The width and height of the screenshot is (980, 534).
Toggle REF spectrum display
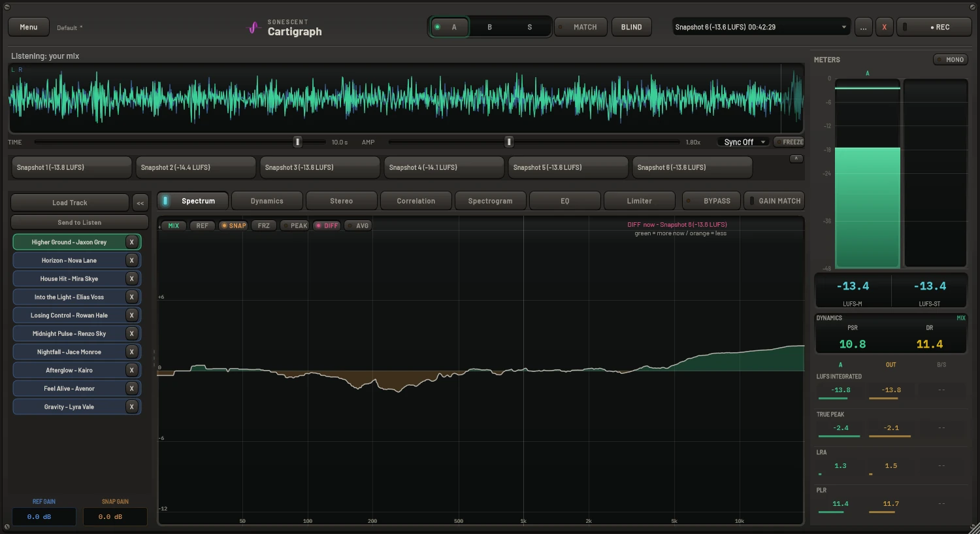(x=202, y=225)
